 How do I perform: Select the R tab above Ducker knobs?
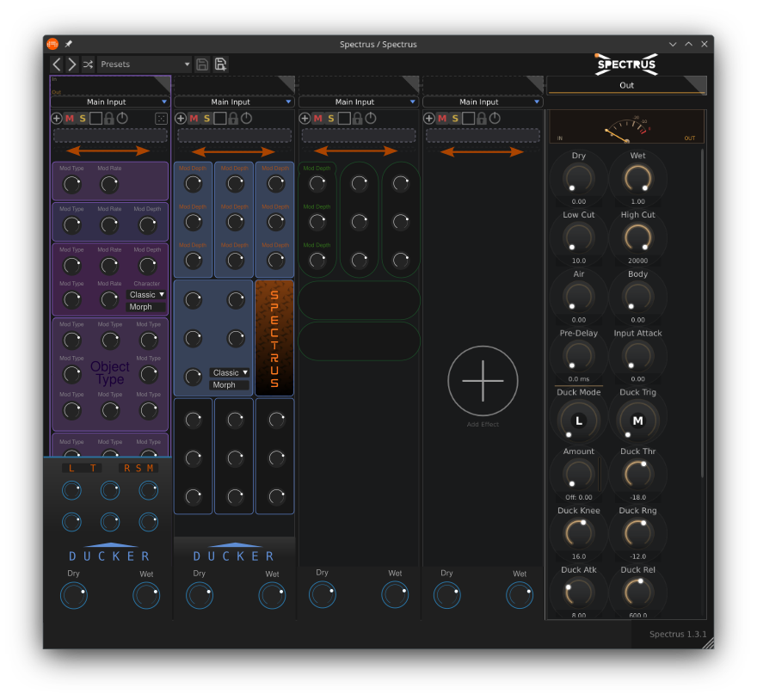click(127, 469)
